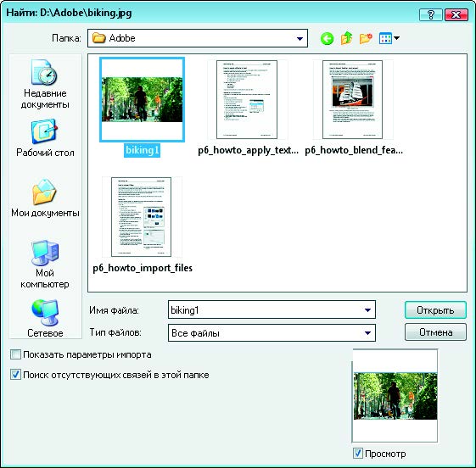Enable Показать параметры импорта checkbox
The image size is (476, 468).
[15, 354]
